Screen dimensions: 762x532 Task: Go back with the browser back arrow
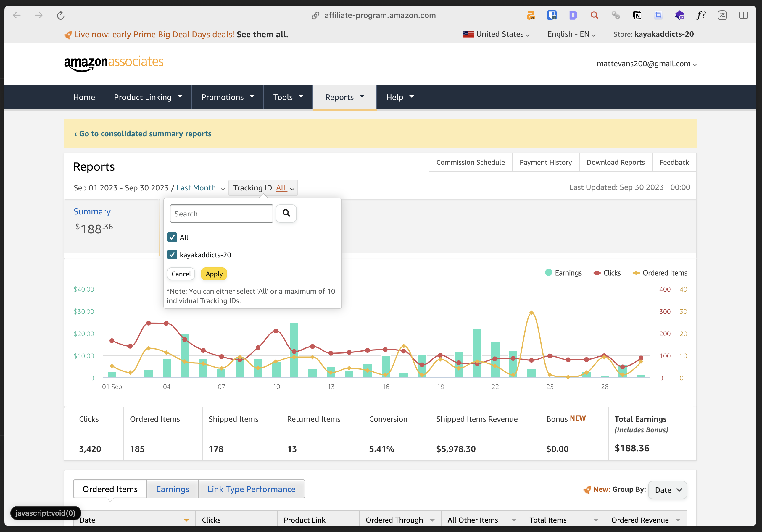click(x=17, y=15)
